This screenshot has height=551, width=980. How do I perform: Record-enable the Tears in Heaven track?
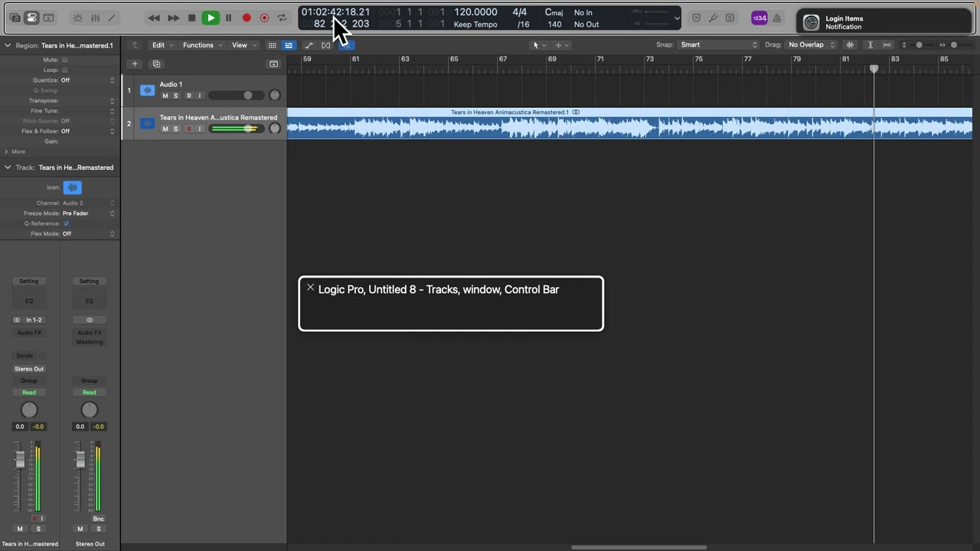pyautogui.click(x=189, y=129)
